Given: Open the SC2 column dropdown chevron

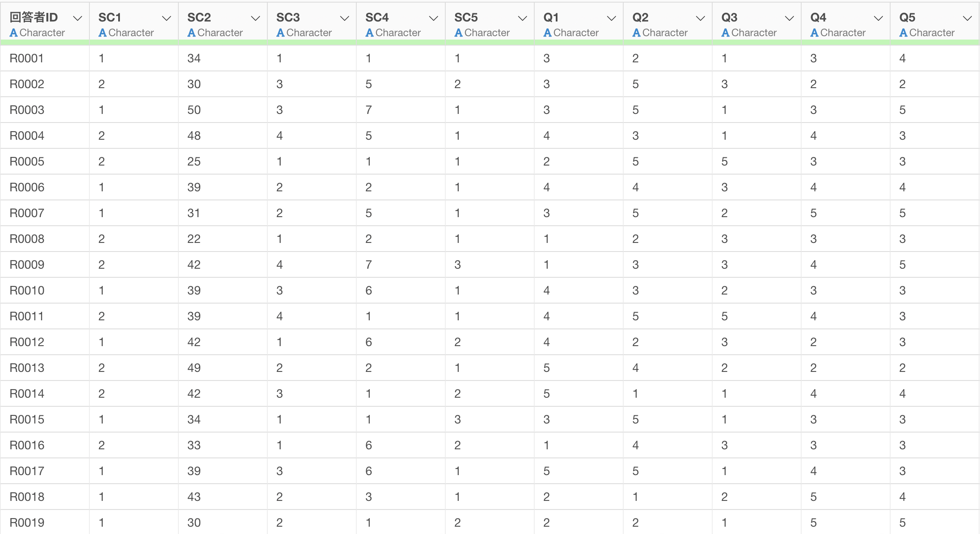Looking at the screenshot, I should [255, 18].
